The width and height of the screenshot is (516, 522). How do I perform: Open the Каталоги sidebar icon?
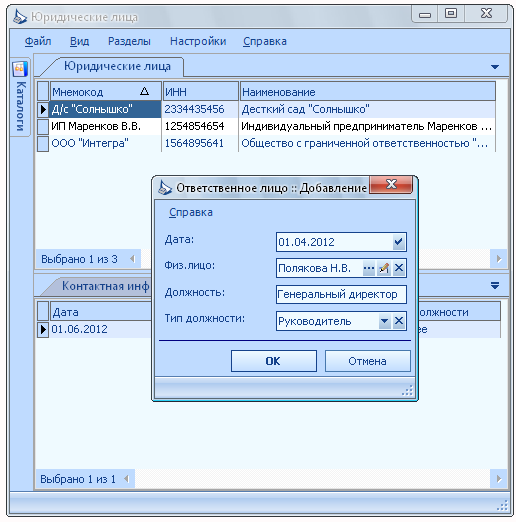coord(20,69)
